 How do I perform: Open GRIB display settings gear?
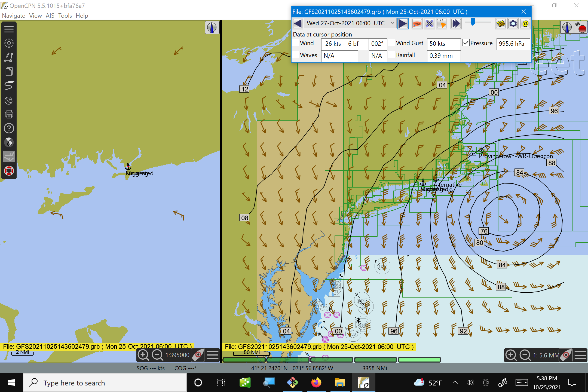(513, 24)
